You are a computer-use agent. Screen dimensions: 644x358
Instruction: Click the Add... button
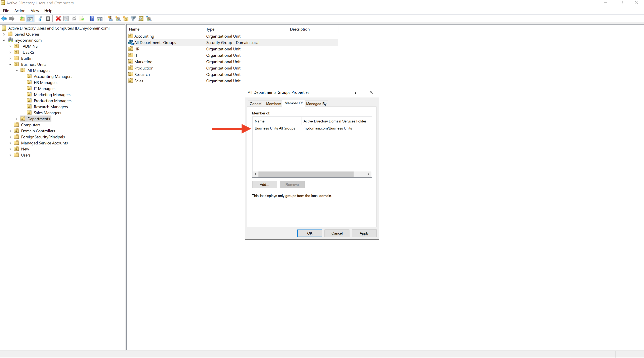(264, 185)
